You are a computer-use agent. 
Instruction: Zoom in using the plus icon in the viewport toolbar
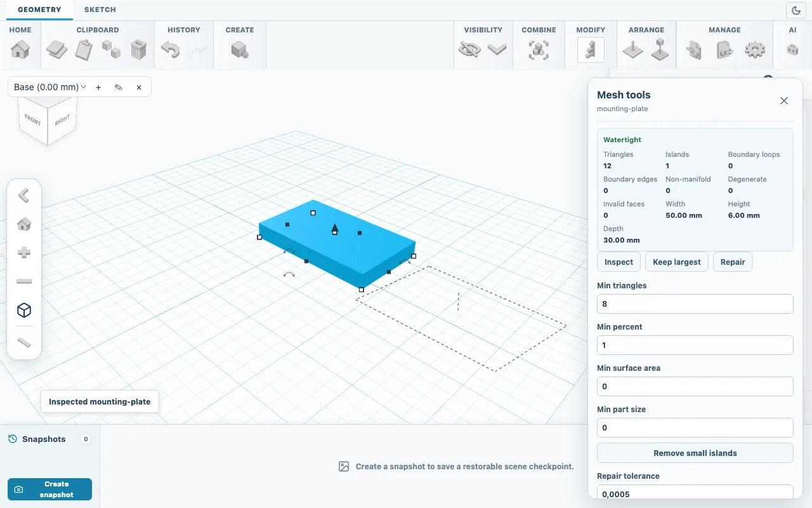coord(24,253)
